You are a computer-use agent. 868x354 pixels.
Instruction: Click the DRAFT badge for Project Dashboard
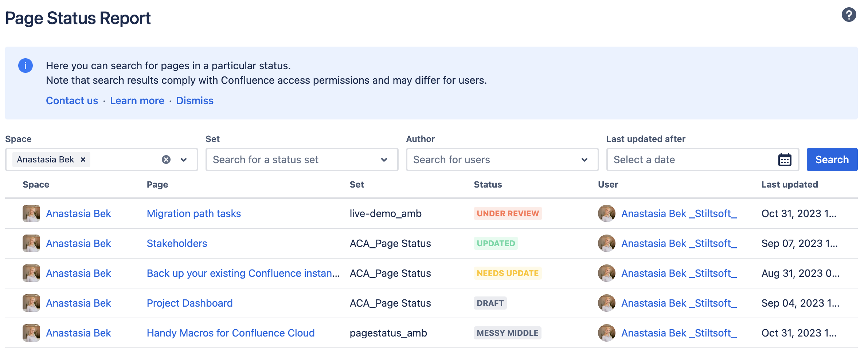[x=490, y=303]
